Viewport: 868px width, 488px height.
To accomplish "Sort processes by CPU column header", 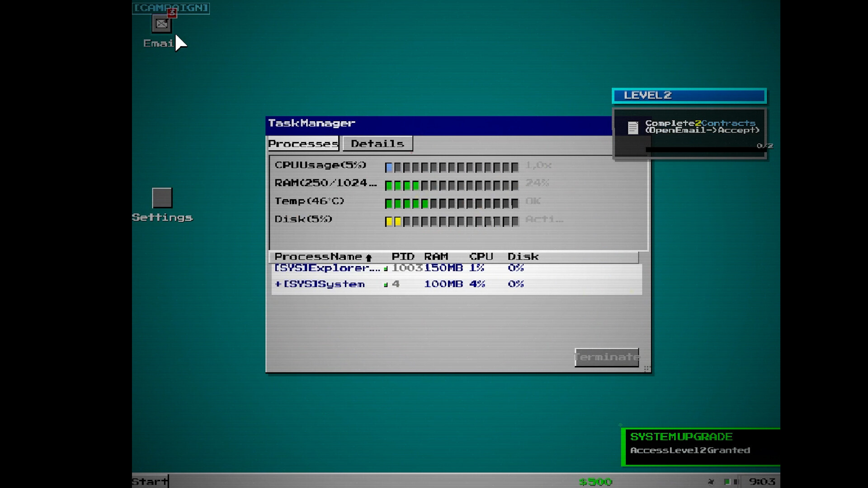I will click(x=481, y=257).
